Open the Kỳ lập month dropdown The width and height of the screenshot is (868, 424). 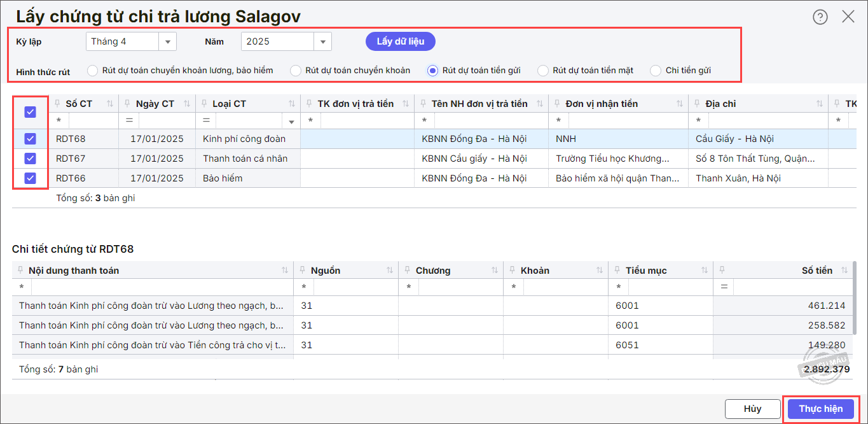tap(168, 42)
